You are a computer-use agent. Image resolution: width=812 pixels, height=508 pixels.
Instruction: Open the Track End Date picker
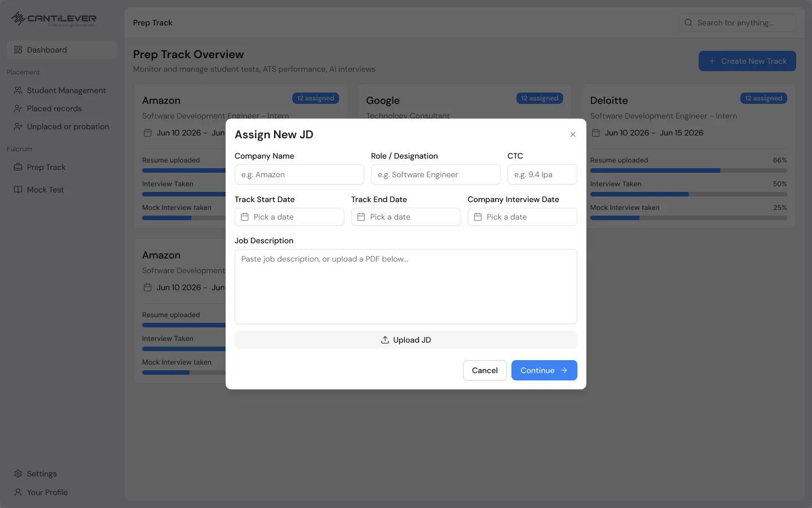(x=405, y=217)
